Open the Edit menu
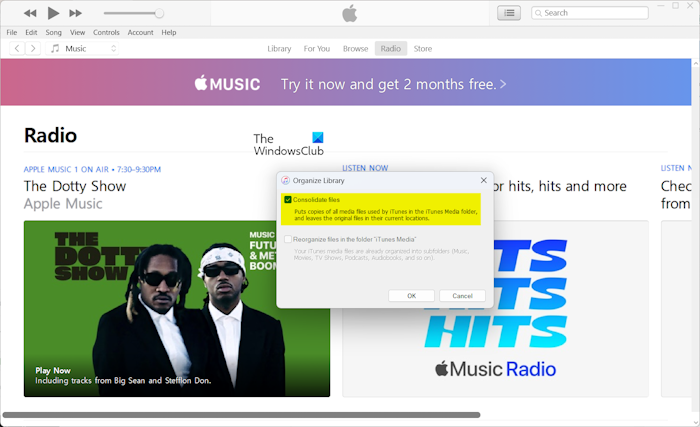This screenshot has height=427, width=700. click(x=31, y=32)
